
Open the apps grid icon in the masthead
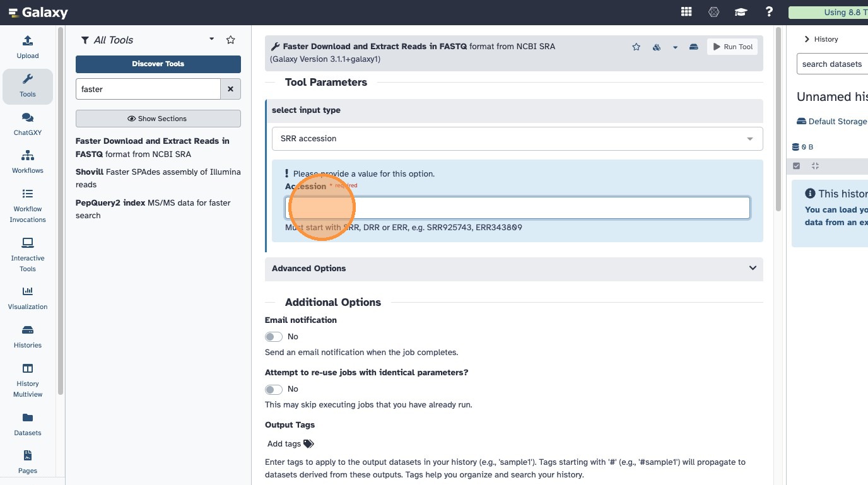(x=686, y=12)
